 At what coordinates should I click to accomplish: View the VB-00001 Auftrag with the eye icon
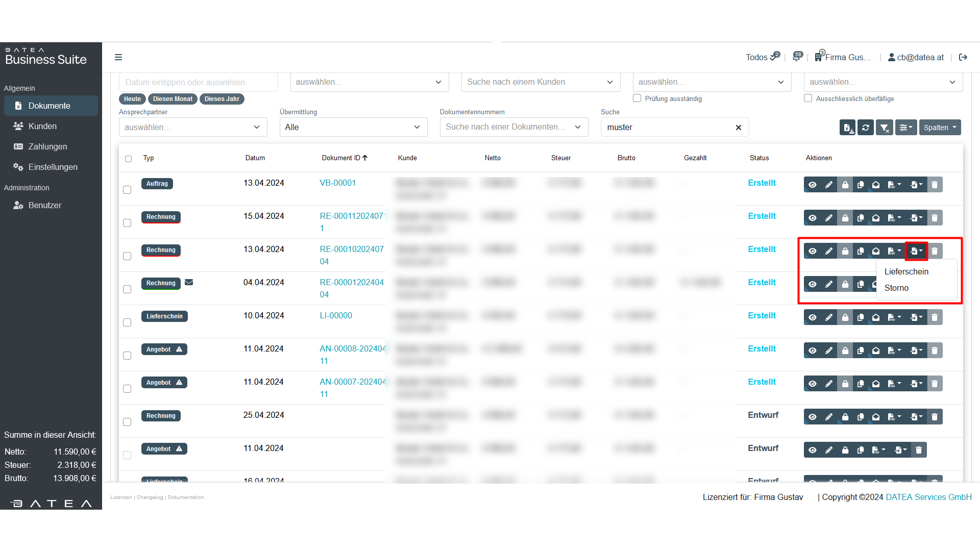pyautogui.click(x=812, y=185)
